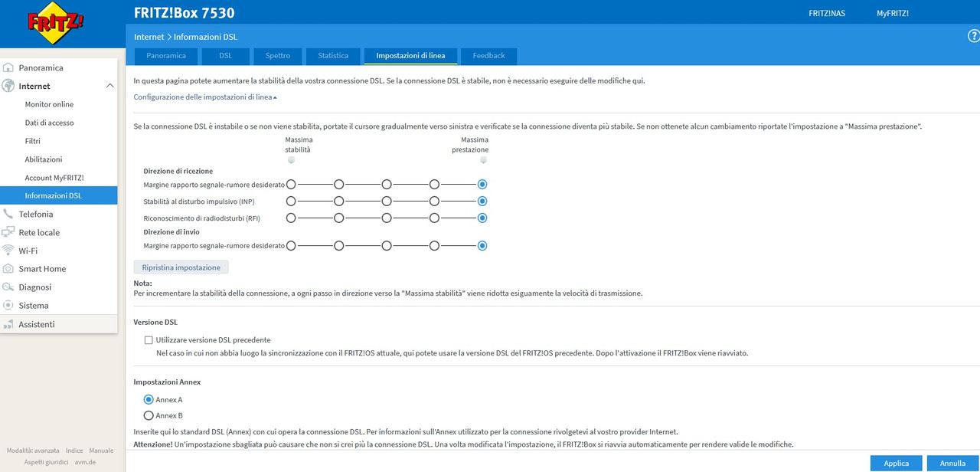Open the Spettro tab
This screenshot has width=980, height=472.
click(x=278, y=56)
